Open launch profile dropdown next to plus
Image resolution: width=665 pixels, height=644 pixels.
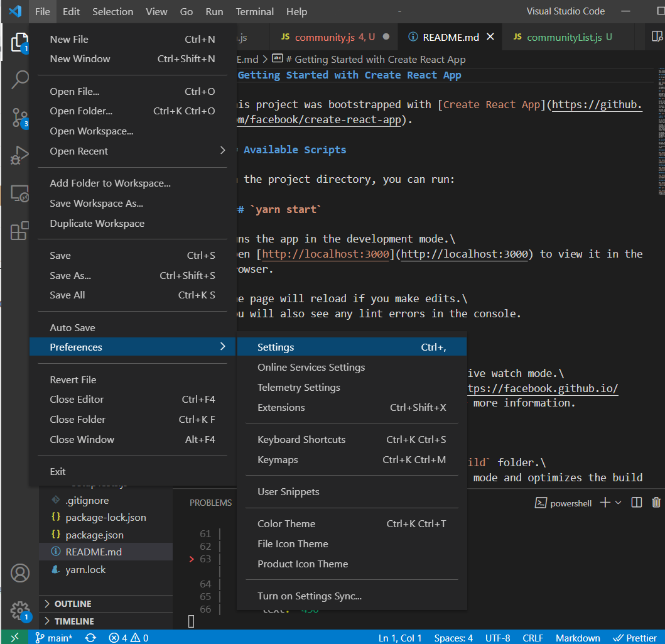(619, 503)
